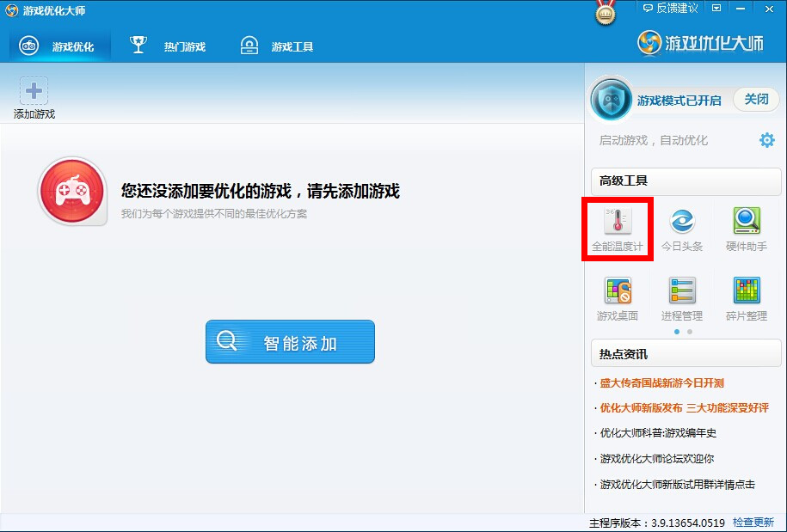The width and height of the screenshot is (787, 532).
Task: Click the 主程序版本 version text
Action: (657, 523)
